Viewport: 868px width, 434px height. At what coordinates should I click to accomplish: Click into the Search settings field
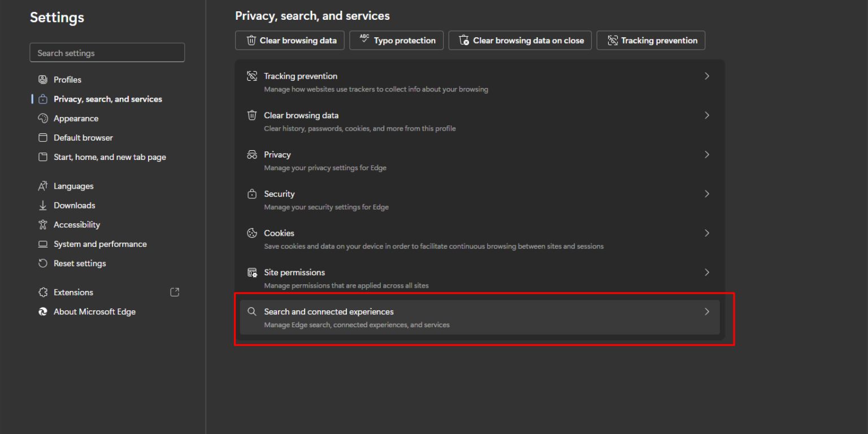pyautogui.click(x=107, y=53)
